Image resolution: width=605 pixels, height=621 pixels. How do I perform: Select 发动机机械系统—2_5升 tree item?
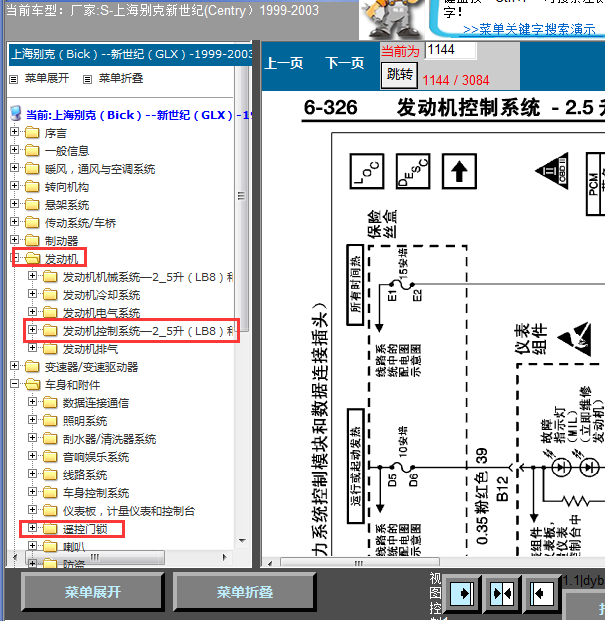tap(148, 277)
